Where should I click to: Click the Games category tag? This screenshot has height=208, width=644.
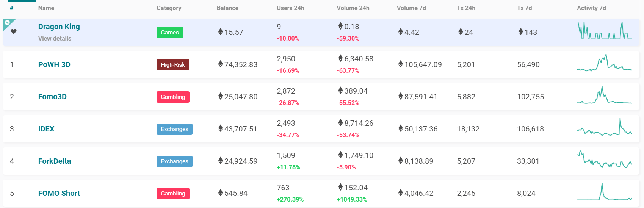[170, 33]
